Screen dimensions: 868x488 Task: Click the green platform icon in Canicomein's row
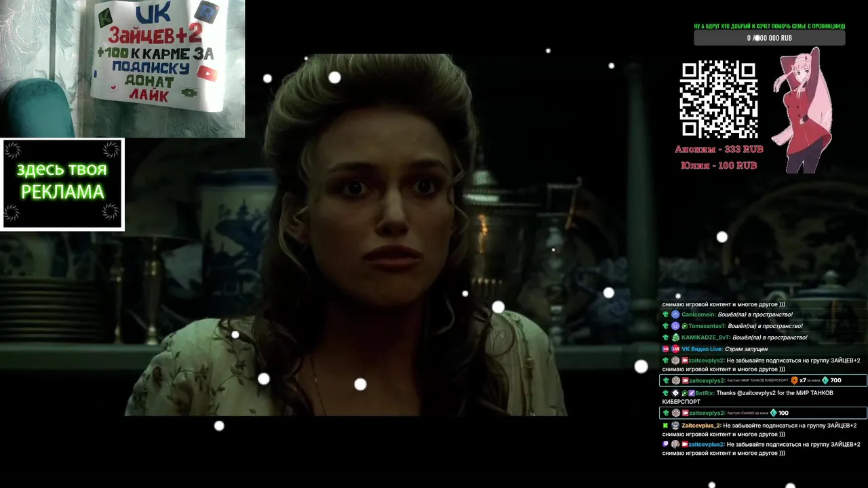pyautogui.click(x=666, y=314)
